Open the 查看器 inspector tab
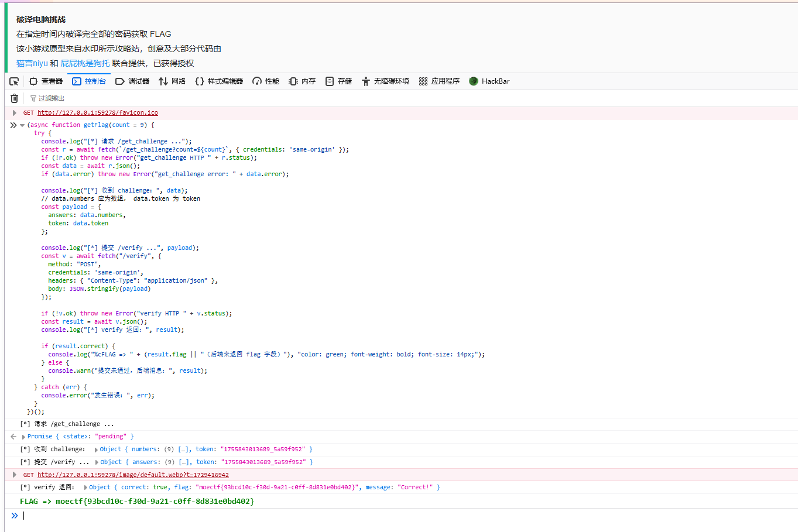The width and height of the screenshot is (798, 532). click(x=46, y=81)
